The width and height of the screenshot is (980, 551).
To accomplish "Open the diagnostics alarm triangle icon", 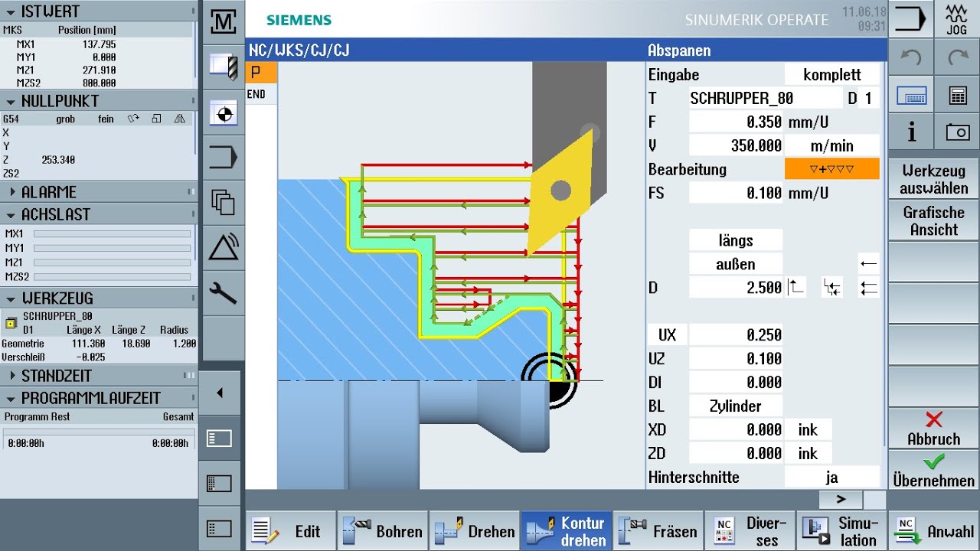I will (223, 248).
